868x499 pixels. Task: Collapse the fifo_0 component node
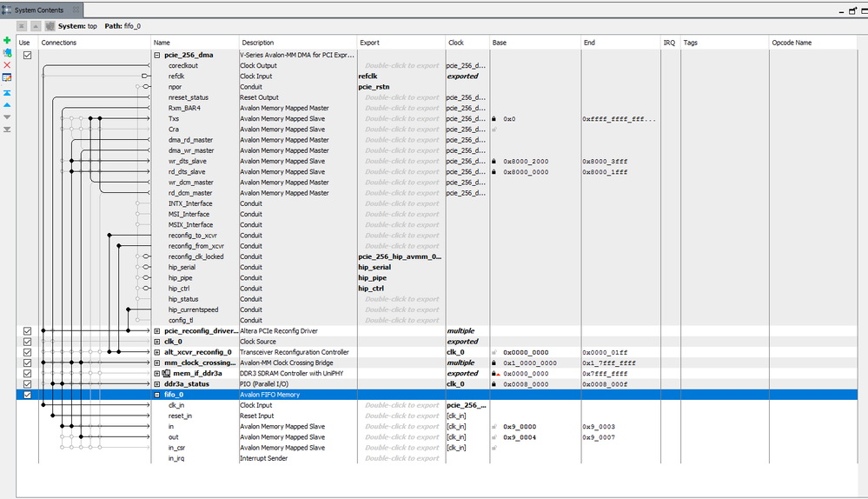(157, 395)
